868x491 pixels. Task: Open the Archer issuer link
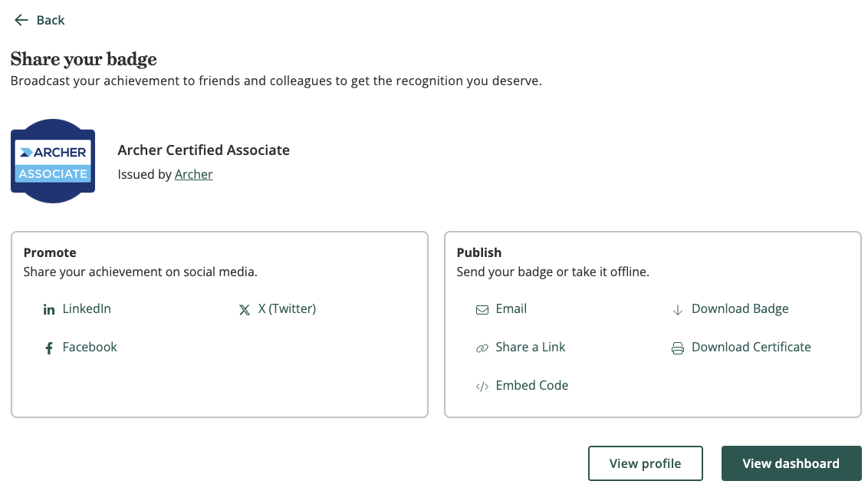[193, 174]
